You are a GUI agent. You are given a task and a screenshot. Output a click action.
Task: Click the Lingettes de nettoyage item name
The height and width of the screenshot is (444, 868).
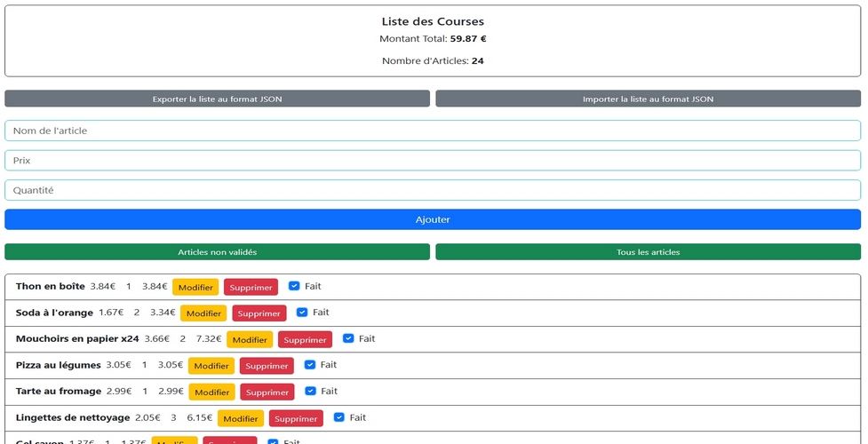point(73,417)
